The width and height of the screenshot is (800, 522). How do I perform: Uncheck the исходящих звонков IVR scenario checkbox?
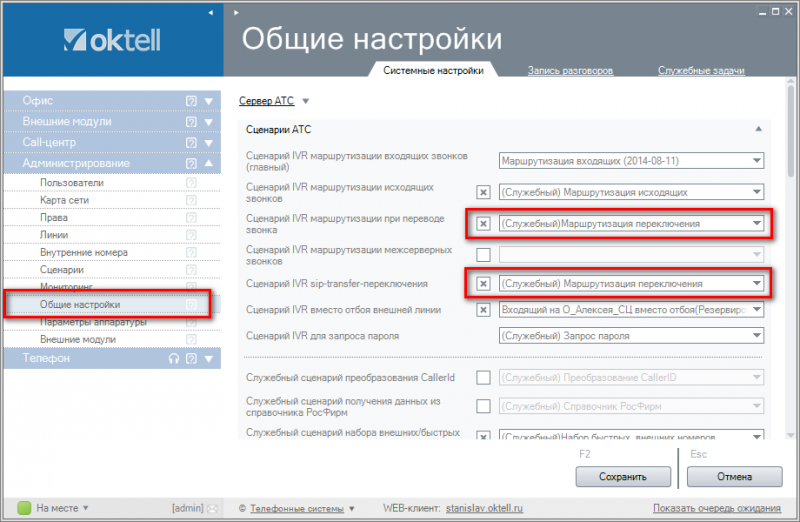(x=483, y=192)
